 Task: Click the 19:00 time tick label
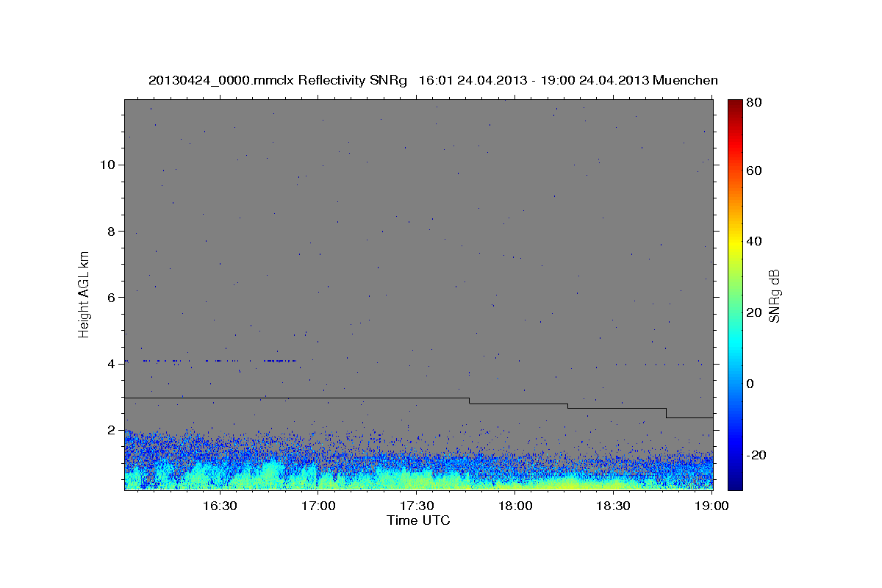pos(711,506)
